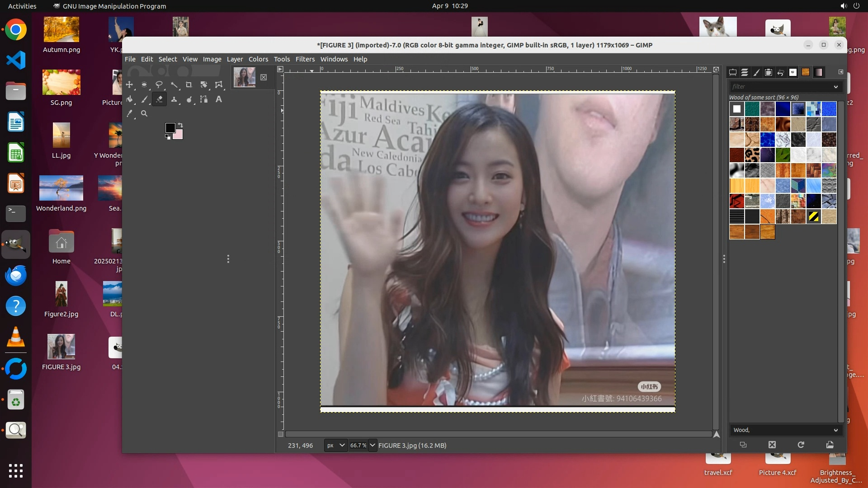Select the Crop tool
The width and height of the screenshot is (868, 488).
click(x=189, y=84)
